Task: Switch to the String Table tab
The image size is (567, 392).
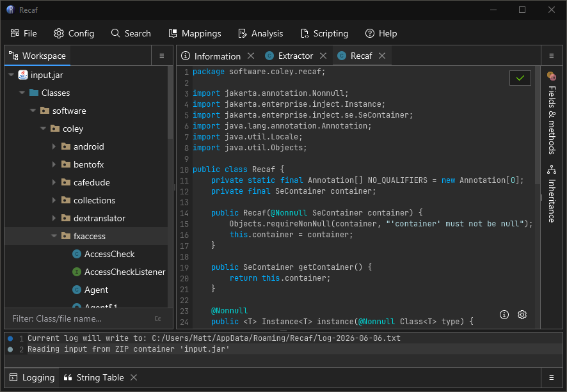Action: [93, 377]
